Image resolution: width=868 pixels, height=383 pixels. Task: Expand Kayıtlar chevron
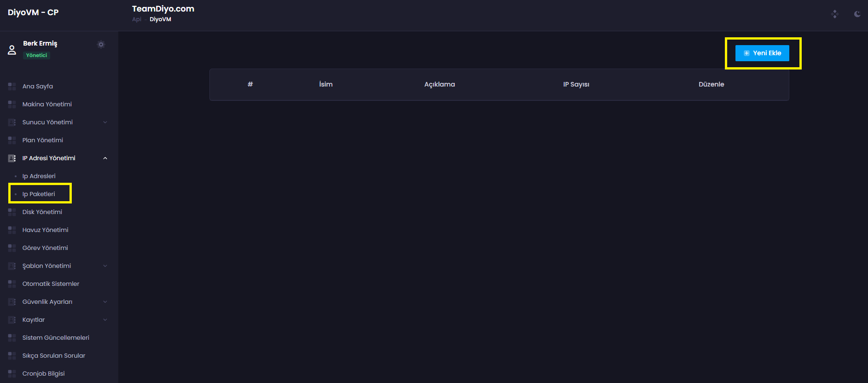[x=105, y=319]
